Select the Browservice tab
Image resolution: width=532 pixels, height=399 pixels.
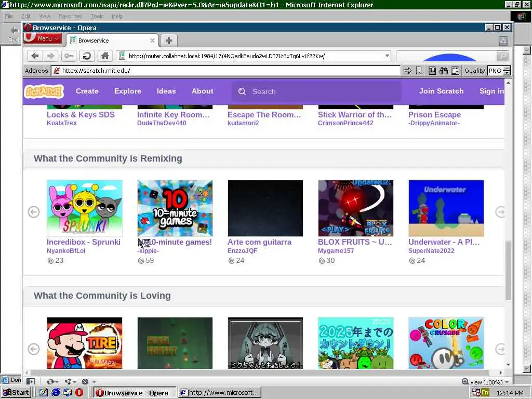(112, 41)
